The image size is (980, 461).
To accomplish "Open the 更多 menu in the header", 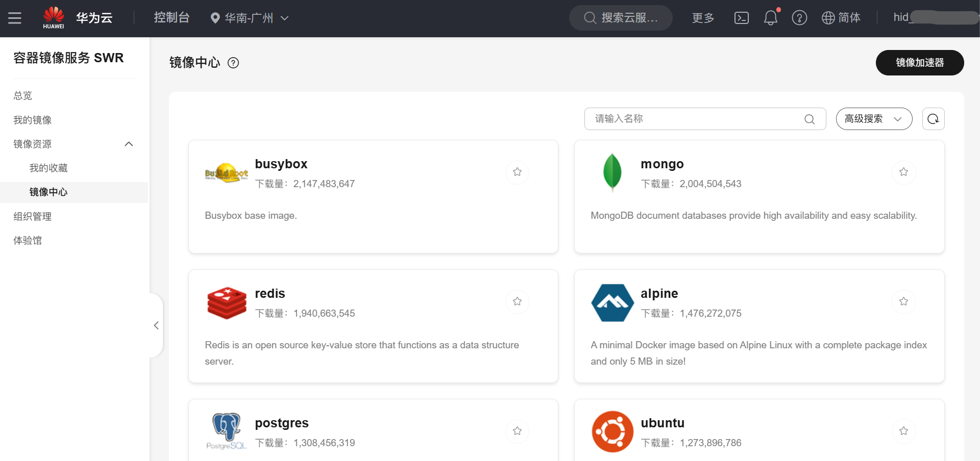I will [702, 18].
